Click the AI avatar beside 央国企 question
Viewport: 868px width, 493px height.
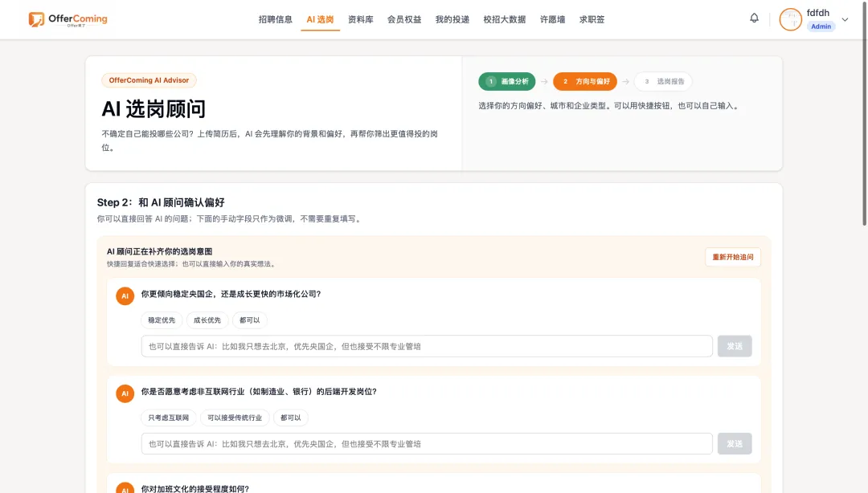point(125,296)
